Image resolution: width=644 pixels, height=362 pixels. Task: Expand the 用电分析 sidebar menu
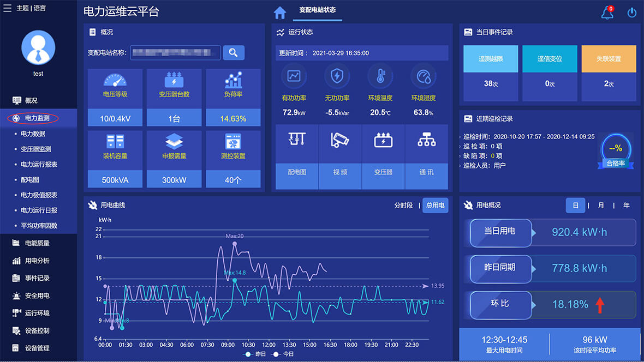click(x=37, y=261)
